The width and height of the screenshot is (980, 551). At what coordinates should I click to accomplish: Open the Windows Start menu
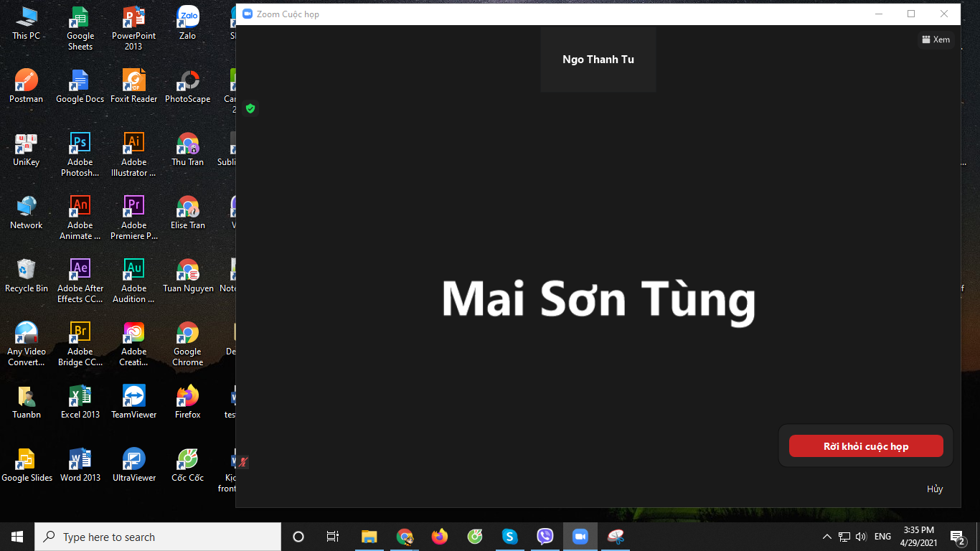point(17,537)
